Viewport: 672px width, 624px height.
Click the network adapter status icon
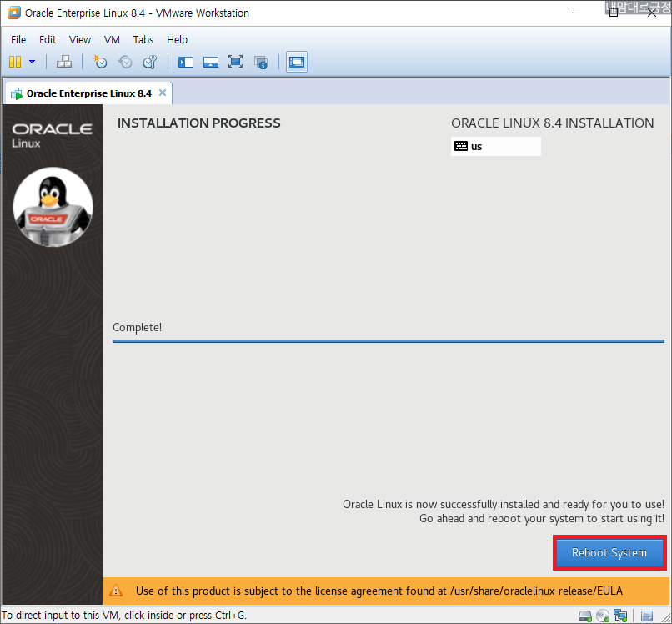point(620,616)
